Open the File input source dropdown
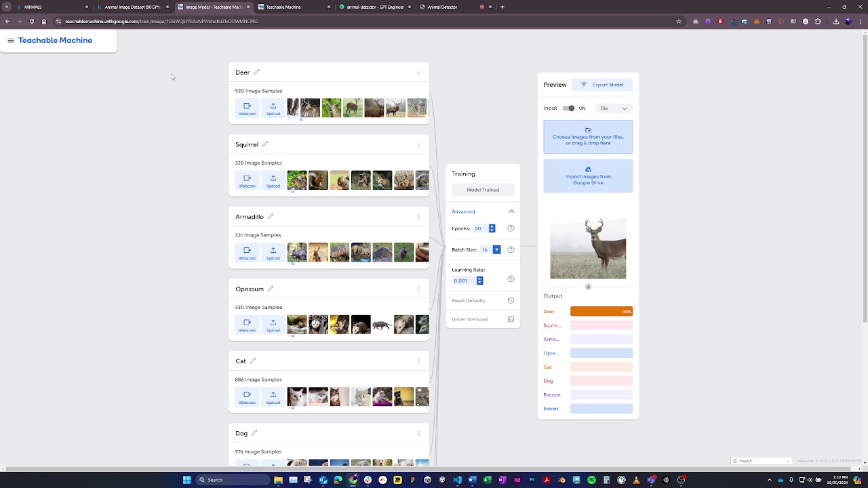The width and height of the screenshot is (868, 488). click(614, 108)
